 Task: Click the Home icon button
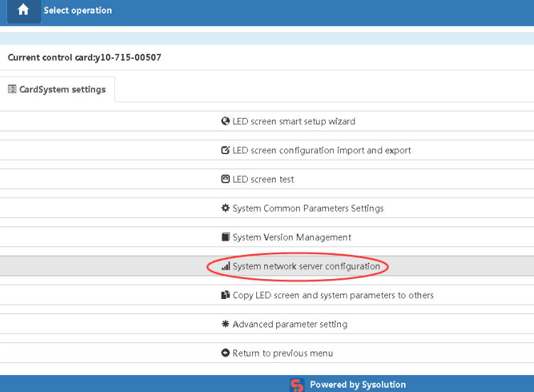(23, 11)
